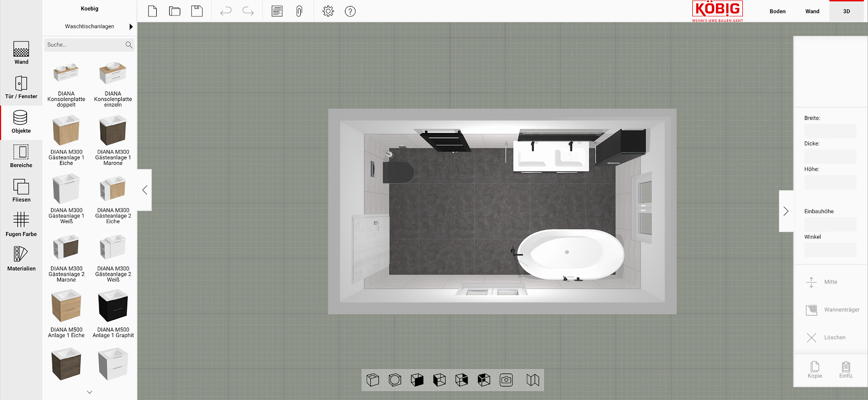Expand the Waschtischanlagen category arrow

click(x=131, y=26)
